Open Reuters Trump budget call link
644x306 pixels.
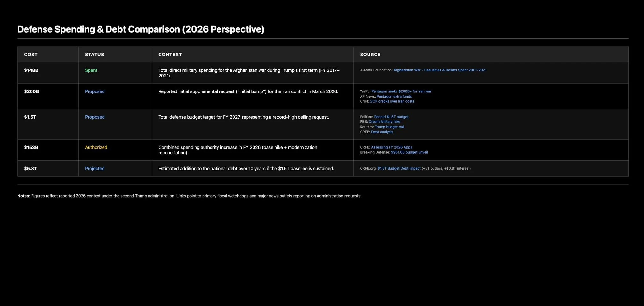tap(389, 127)
